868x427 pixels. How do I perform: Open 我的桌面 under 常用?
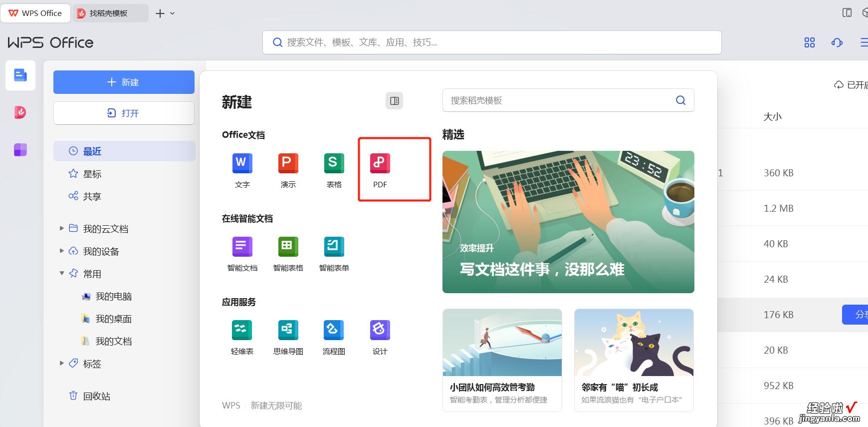click(107, 319)
